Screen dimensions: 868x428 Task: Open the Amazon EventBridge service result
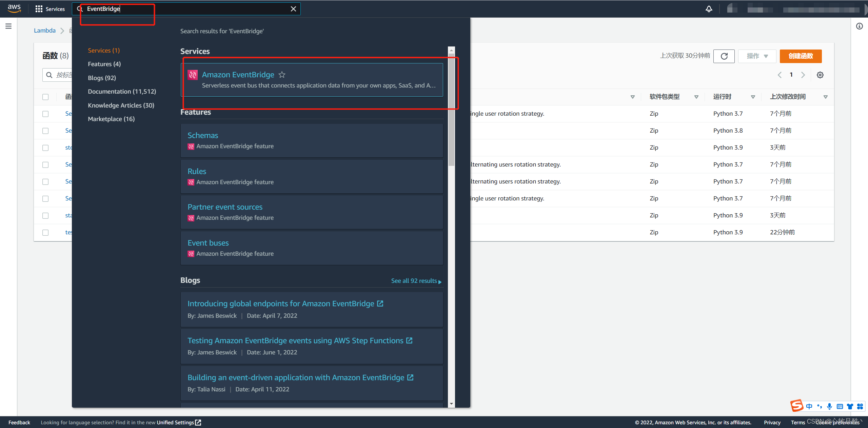coord(238,75)
